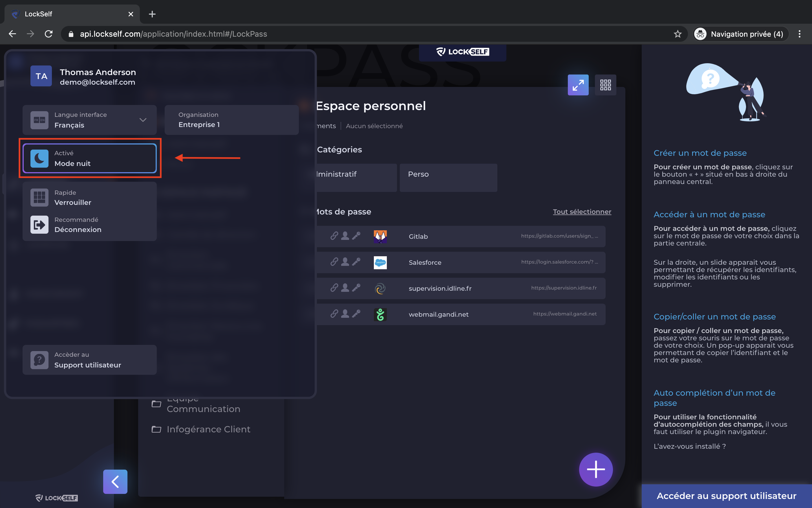Click the Salesforce logo thumbnail
The height and width of the screenshot is (508, 812).
tap(380, 262)
